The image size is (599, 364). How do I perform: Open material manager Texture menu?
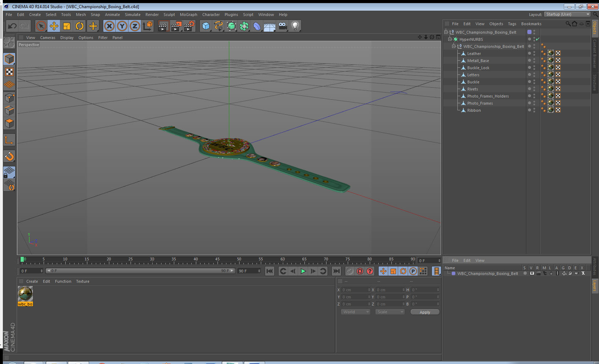point(83,281)
